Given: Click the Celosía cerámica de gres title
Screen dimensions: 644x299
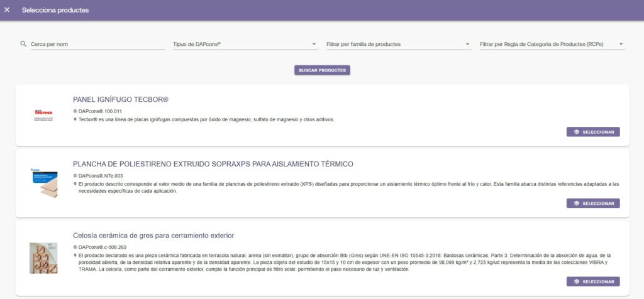Looking at the screenshot, I should coord(153,236).
